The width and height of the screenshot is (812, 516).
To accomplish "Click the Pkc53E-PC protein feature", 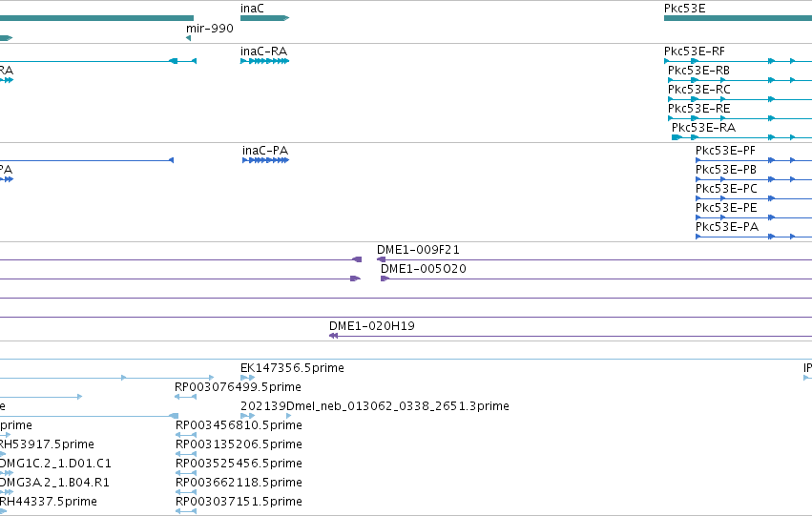I will coord(754,198).
